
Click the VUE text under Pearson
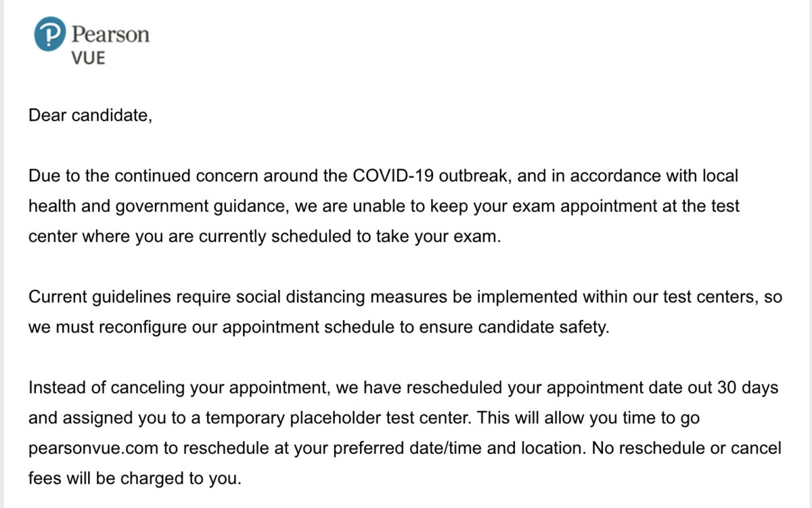pos(88,58)
